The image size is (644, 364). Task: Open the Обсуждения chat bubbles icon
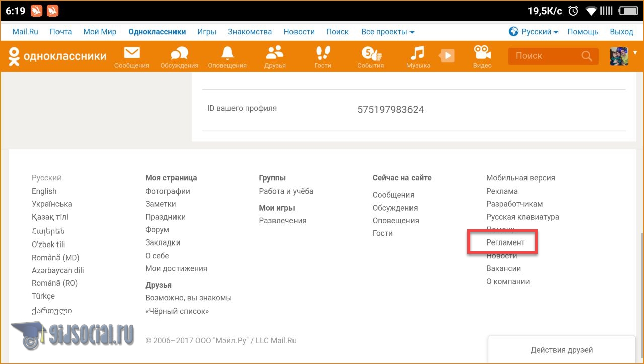coord(179,53)
